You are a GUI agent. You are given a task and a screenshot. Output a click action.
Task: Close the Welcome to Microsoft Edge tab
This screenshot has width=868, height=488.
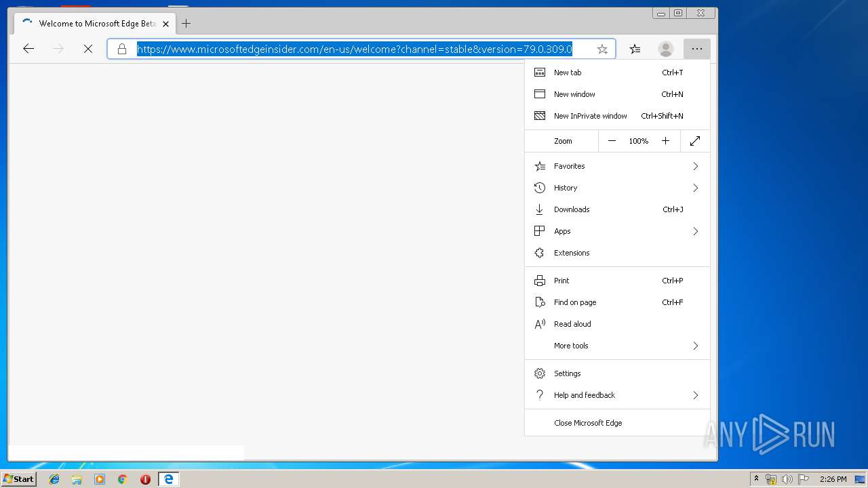(x=165, y=24)
